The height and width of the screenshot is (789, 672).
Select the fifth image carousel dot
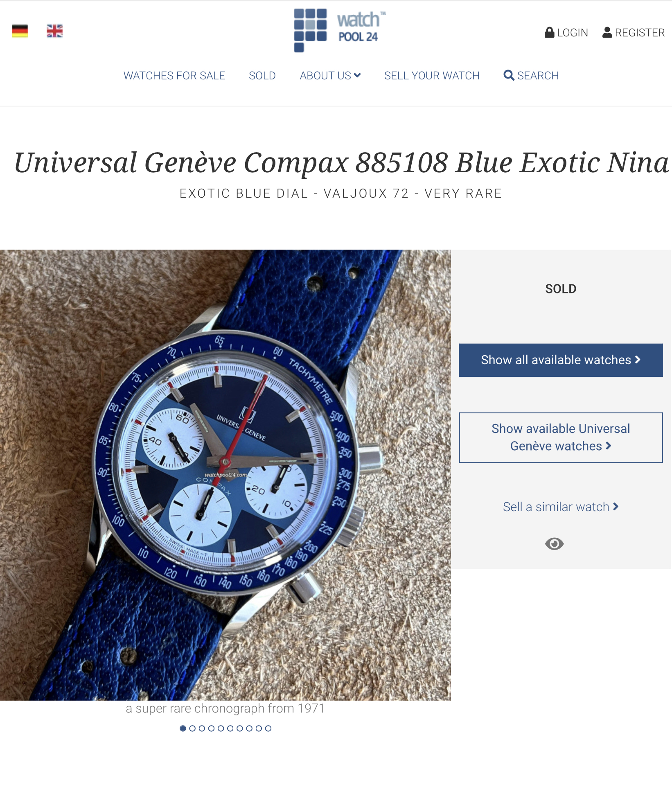pos(221,728)
